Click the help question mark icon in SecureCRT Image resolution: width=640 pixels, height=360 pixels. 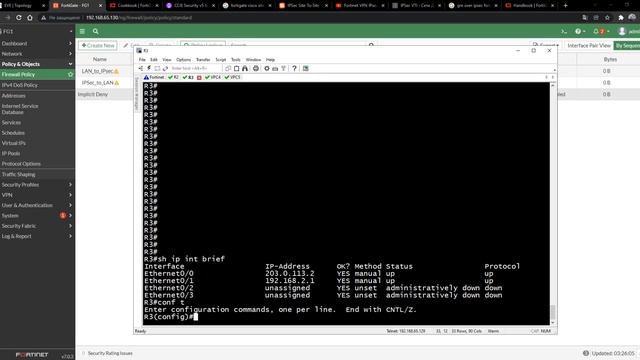294,68
